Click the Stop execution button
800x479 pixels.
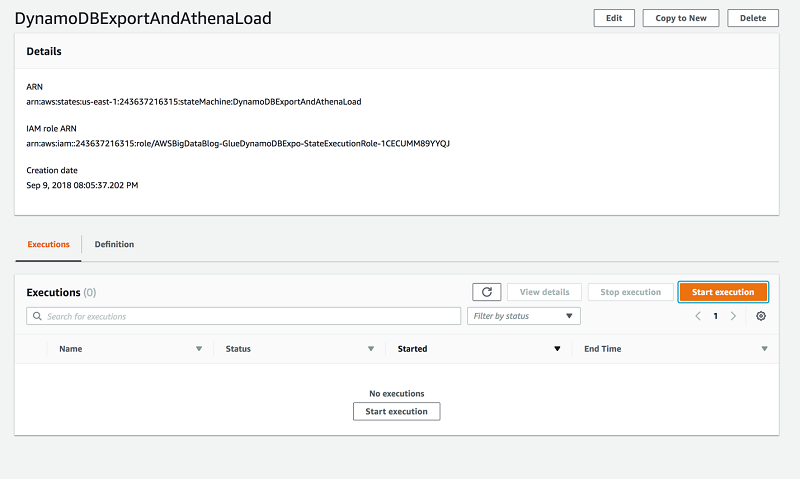631,292
